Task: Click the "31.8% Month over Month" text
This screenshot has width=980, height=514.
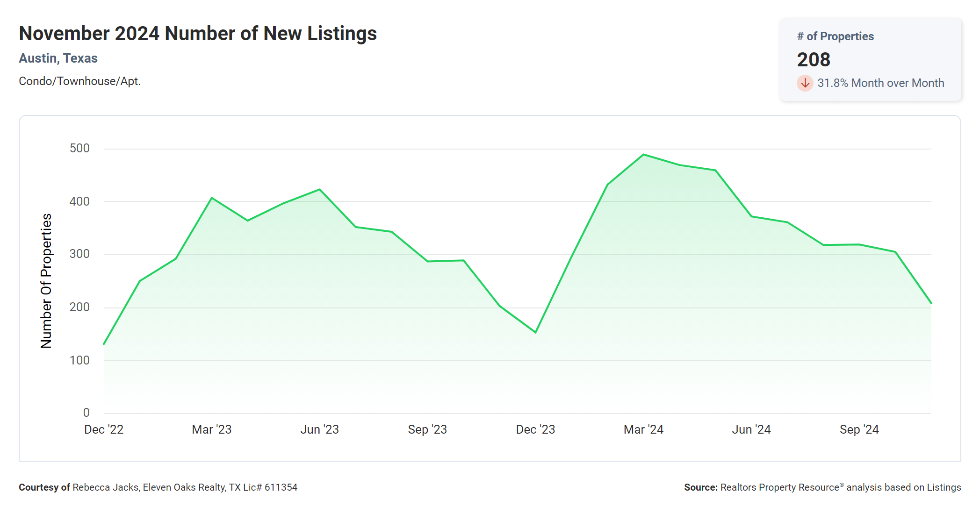Action: pyautogui.click(x=880, y=83)
